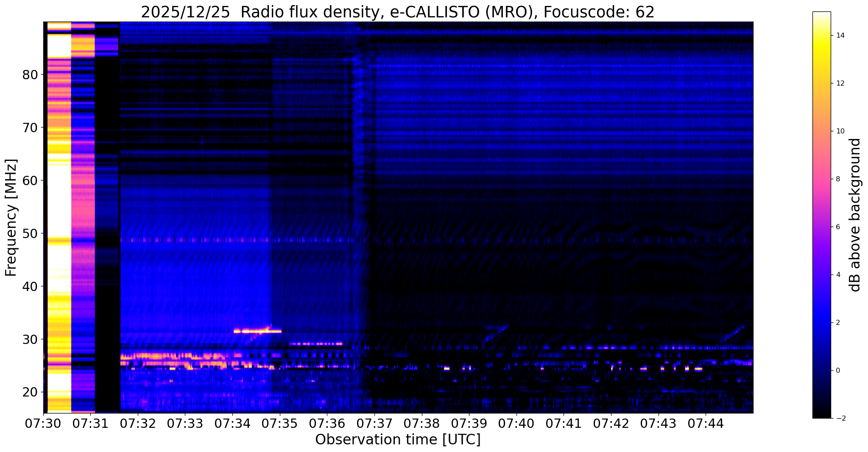Select the 07:31 time tick label
Viewport: 868px width, 452px height.
pos(90,423)
